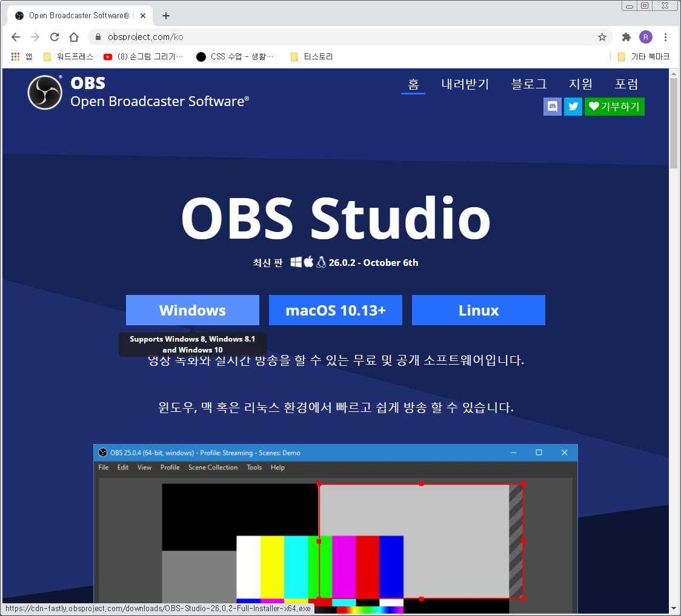Open the Chrome three-dot menu

point(665,37)
